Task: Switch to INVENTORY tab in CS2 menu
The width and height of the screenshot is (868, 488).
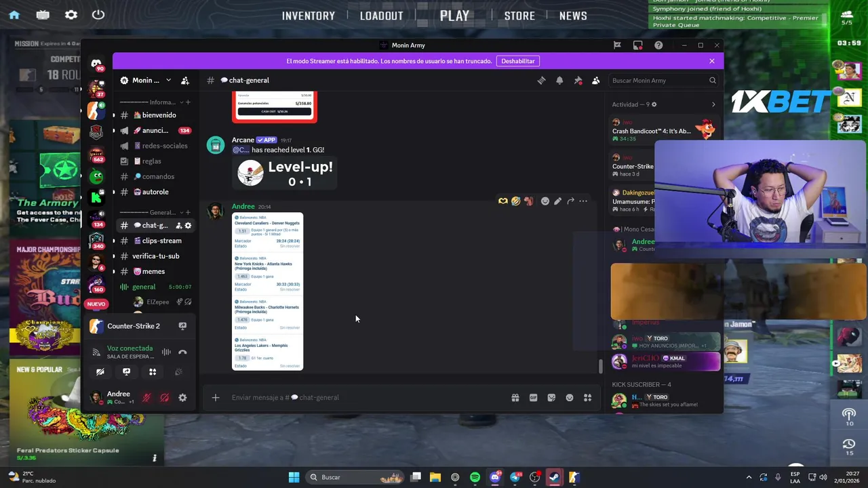Action: 309,16
